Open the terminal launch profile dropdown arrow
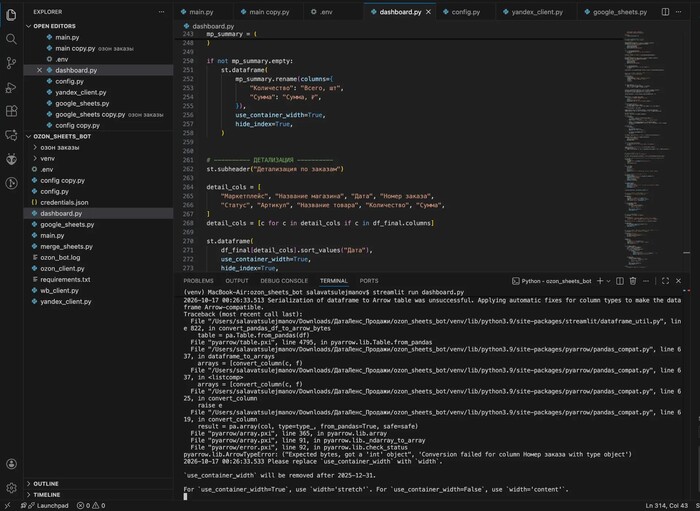 pos(608,281)
